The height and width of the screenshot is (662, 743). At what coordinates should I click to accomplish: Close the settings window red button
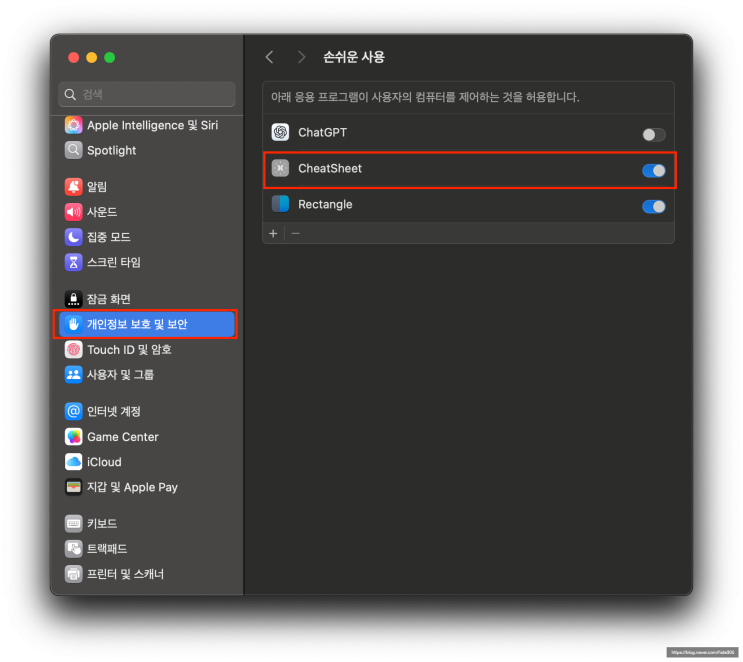[73, 57]
